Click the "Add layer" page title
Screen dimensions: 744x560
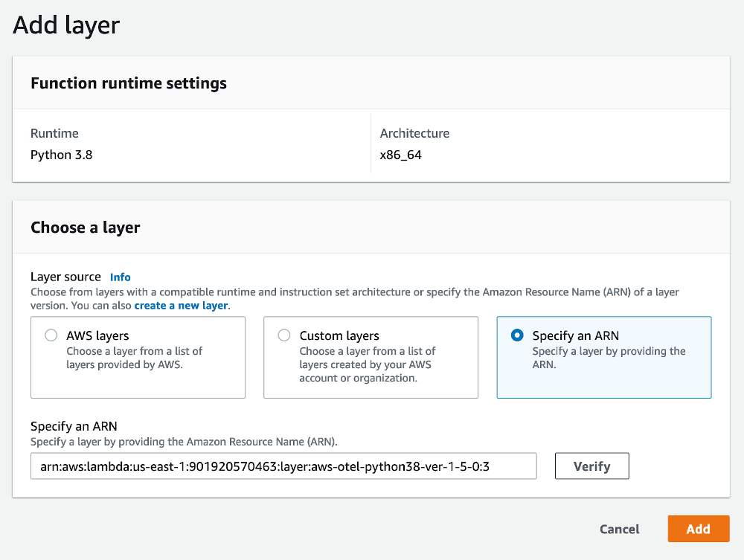[x=65, y=25]
